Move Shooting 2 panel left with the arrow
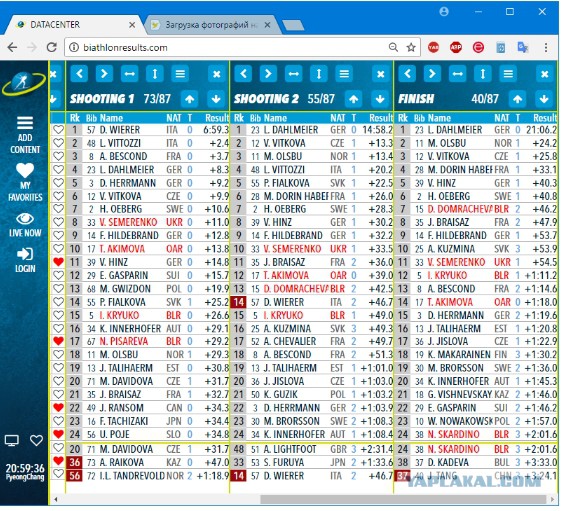 click(243, 74)
